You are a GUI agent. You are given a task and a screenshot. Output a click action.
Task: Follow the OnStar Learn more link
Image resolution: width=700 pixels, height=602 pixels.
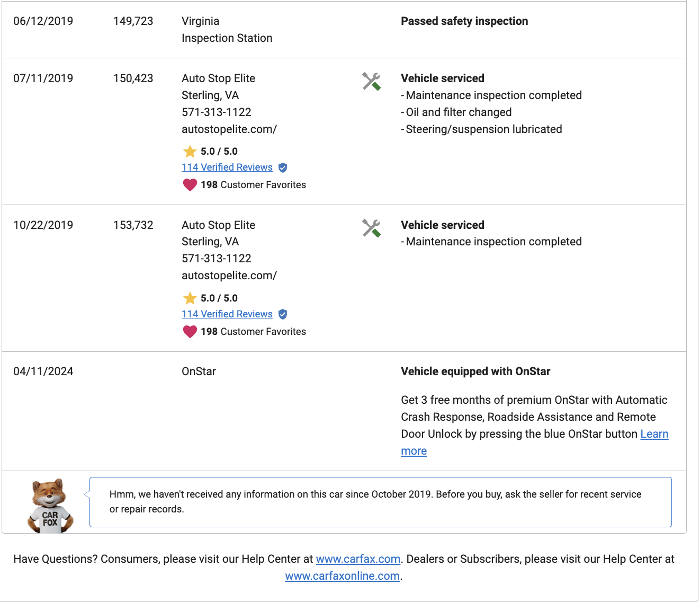point(654,434)
